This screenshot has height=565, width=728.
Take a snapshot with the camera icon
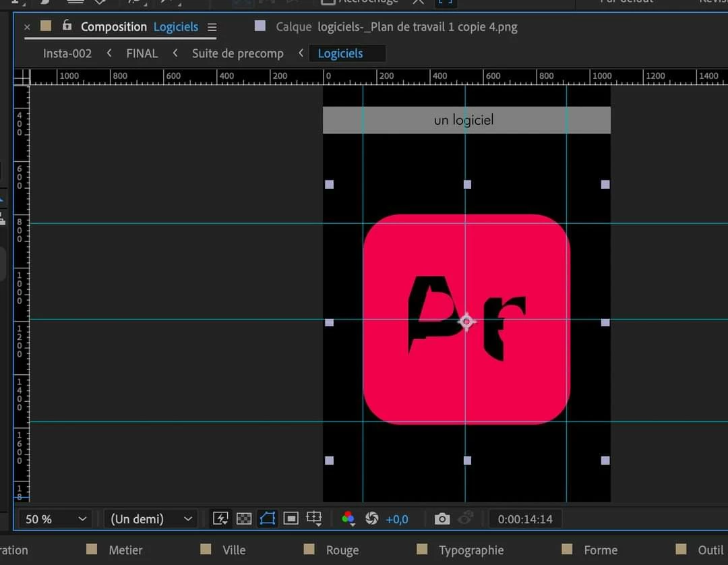[442, 518]
